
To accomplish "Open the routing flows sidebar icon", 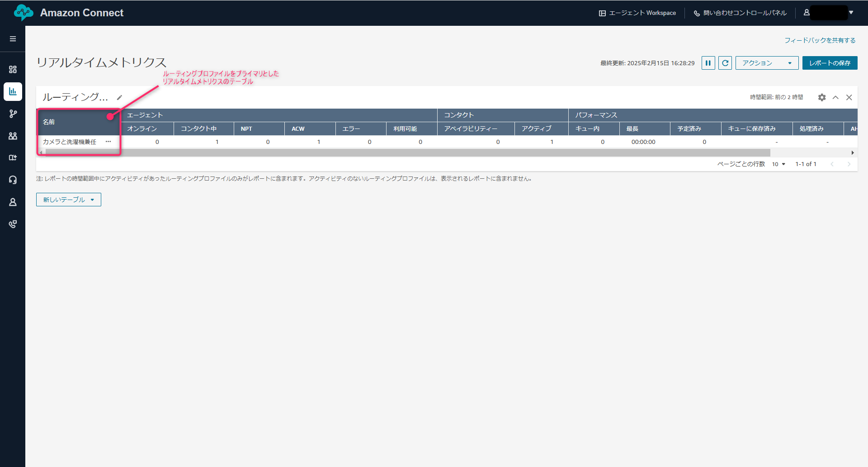I will coord(13,114).
